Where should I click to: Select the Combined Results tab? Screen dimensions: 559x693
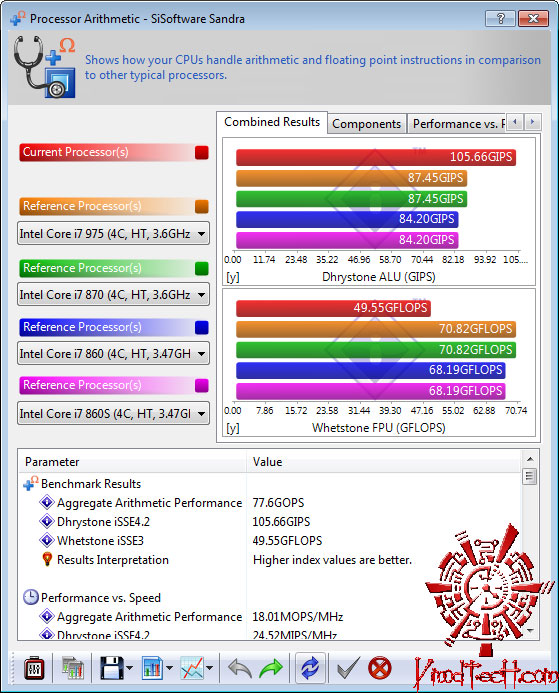pos(272,122)
